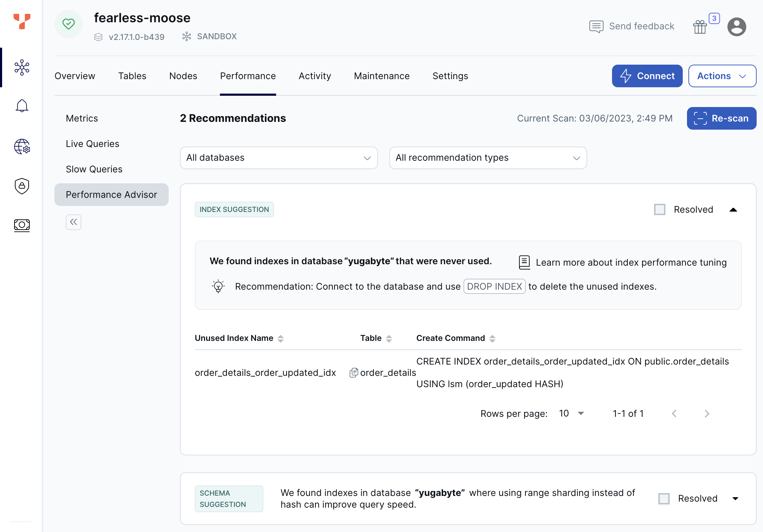Mark the index suggestion as Resolved
This screenshot has height=532, width=763.
pos(660,209)
